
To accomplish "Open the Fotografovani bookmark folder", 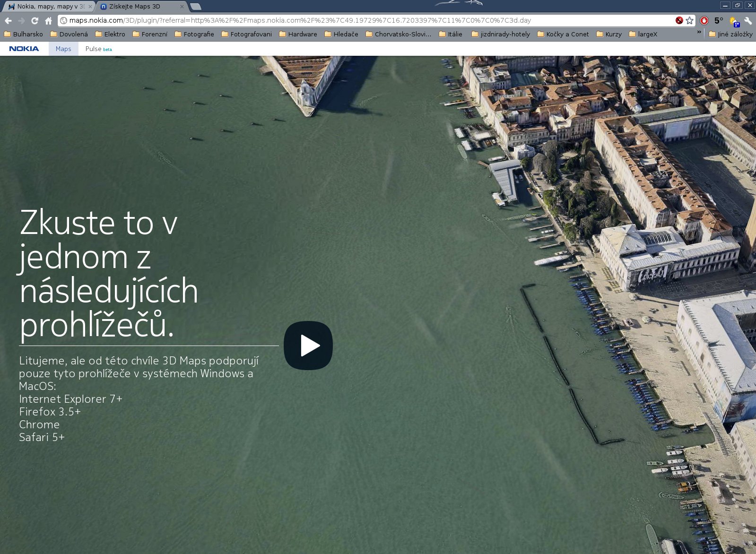I will click(x=247, y=34).
